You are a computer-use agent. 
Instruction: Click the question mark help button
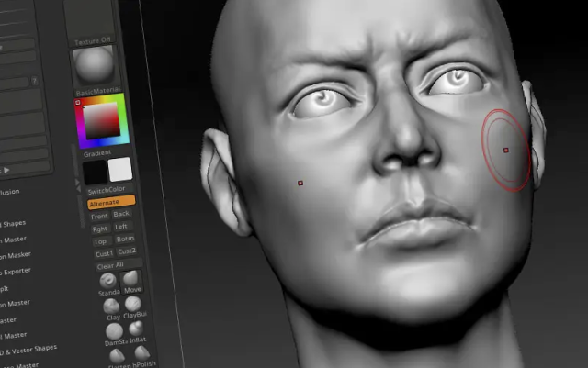pyautogui.click(x=34, y=80)
